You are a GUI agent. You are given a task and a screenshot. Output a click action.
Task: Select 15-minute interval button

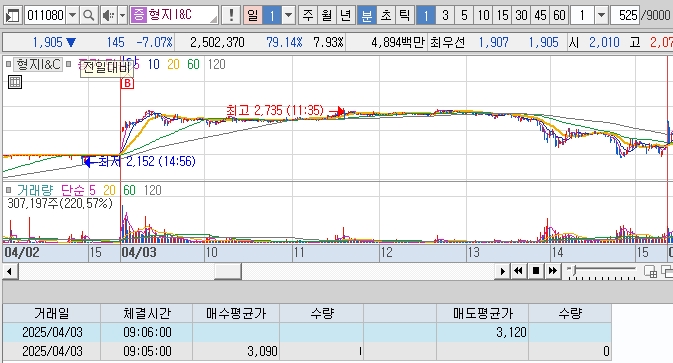[x=502, y=15]
